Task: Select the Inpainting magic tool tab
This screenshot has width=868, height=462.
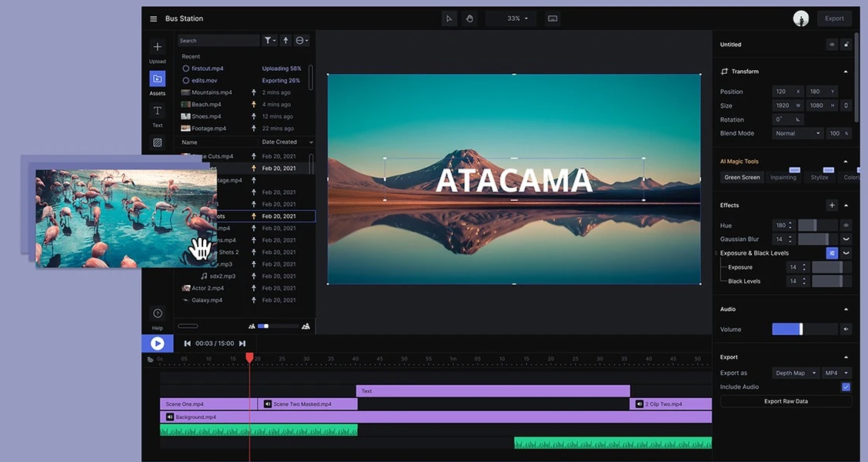Action: pyautogui.click(x=783, y=177)
